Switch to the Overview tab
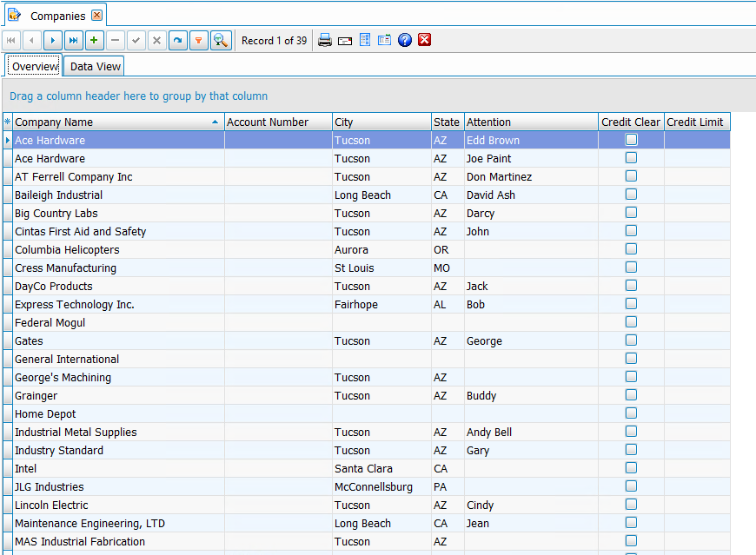This screenshot has width=756, height=555. (x=35, y=66)
